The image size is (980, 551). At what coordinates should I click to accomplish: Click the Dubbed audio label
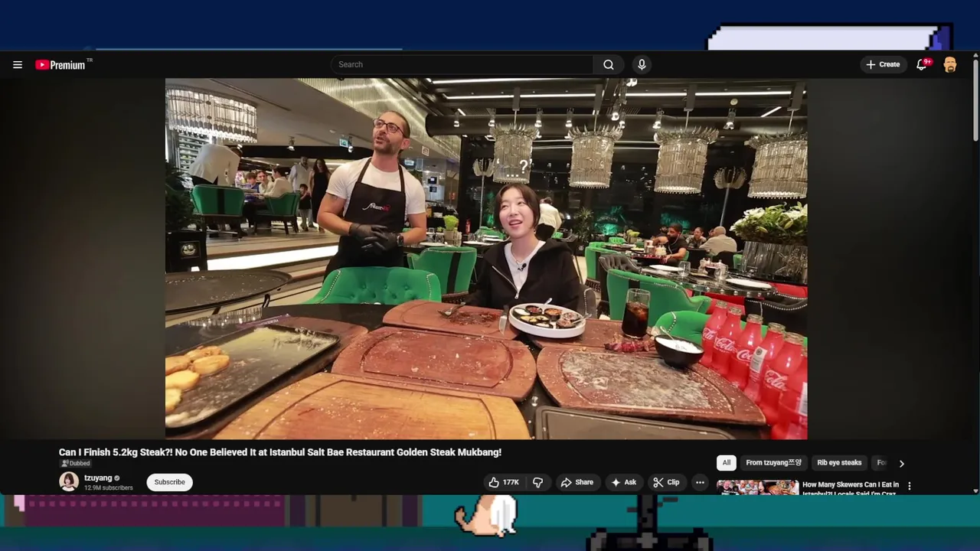76,463
